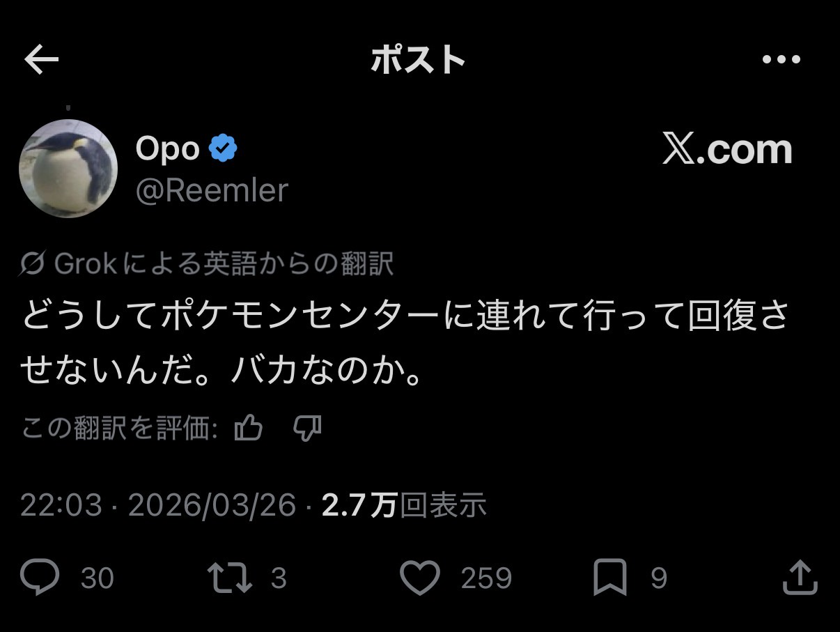Viewport: 840px width, 632px height.
Task: Open the 2.7万回表示 view count
Action: coord(404,505)
